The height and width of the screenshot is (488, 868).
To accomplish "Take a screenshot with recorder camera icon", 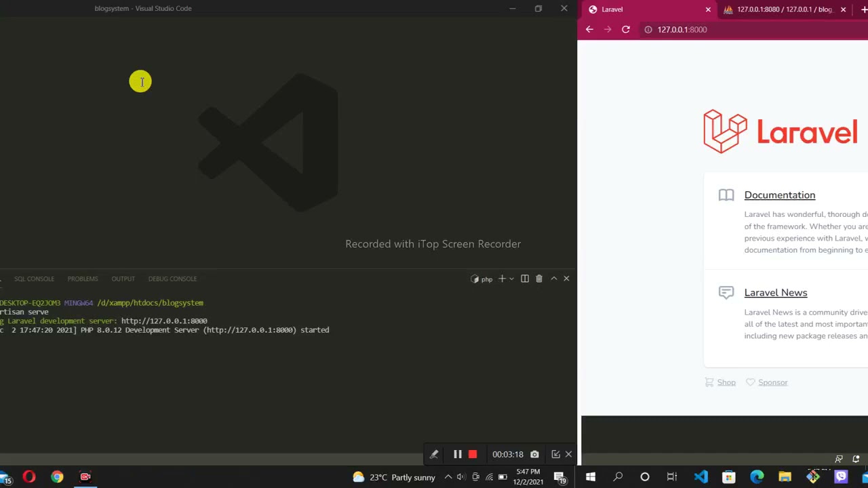I will coord(534,454).
